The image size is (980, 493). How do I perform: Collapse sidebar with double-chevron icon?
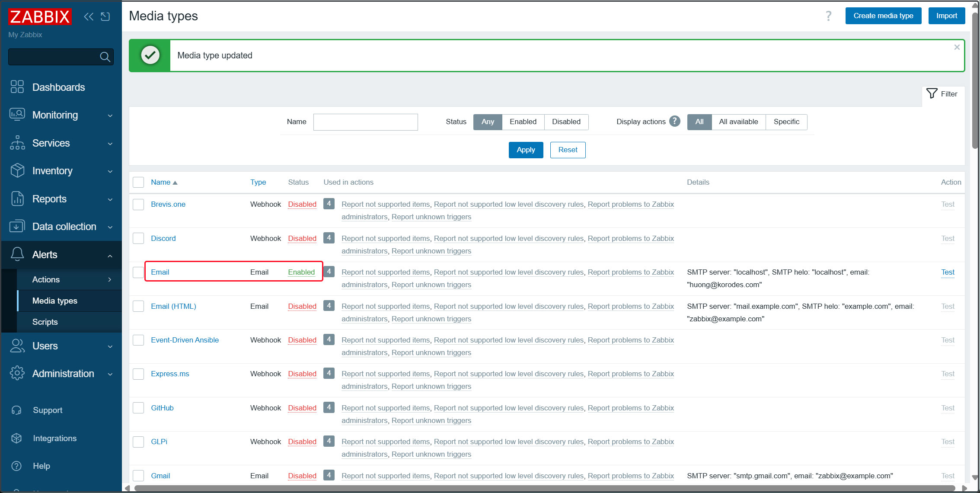coord(89,16)
